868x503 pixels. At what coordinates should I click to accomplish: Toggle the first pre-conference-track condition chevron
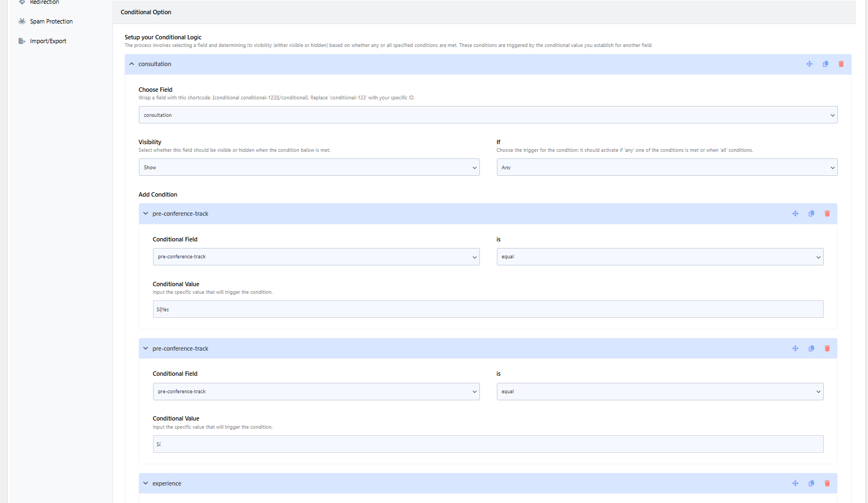145,214
